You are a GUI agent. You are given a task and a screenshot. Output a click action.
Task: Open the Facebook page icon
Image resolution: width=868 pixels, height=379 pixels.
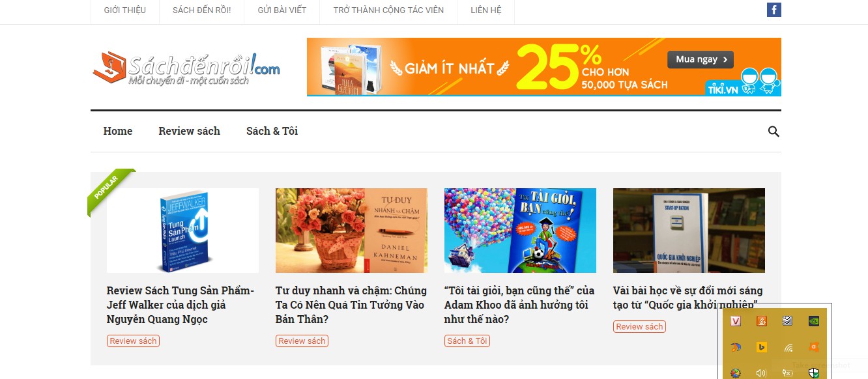coord(774,10)
